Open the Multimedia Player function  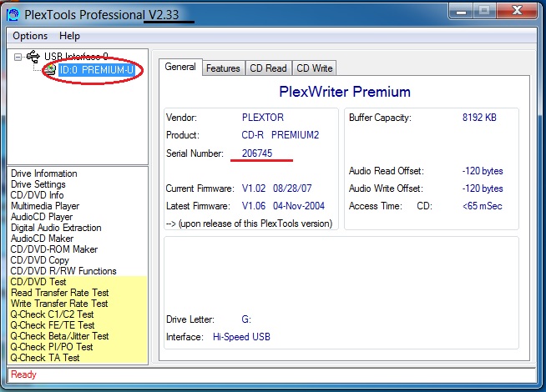point(45,206)
